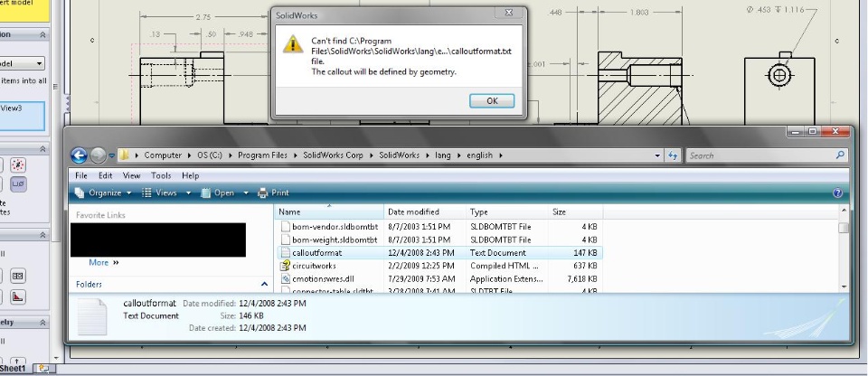Select file bom-weight.sldbomtbt
Screen dimensions: 868x376
tap(335, 240)
